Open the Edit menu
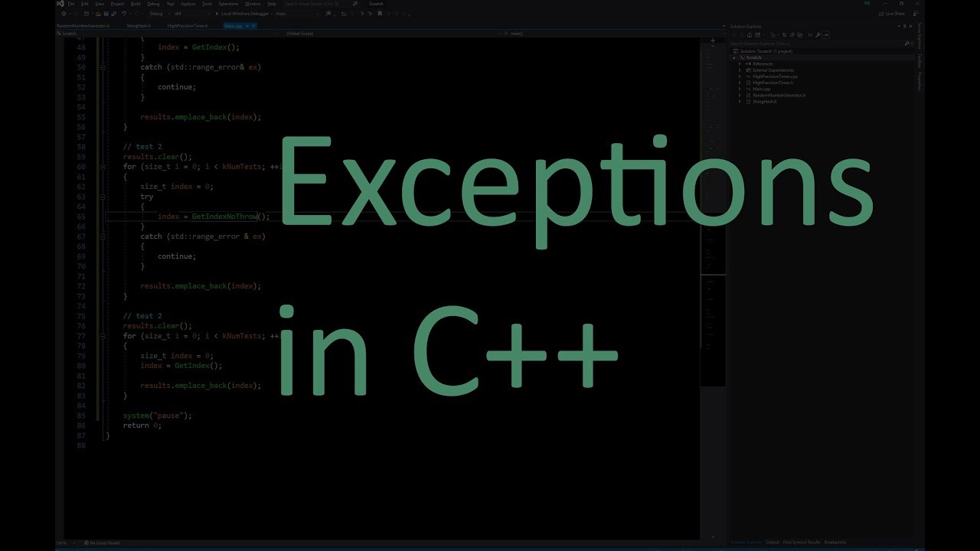Image resolution: width=980 pixels, height=551 pixels. (84, 4)
